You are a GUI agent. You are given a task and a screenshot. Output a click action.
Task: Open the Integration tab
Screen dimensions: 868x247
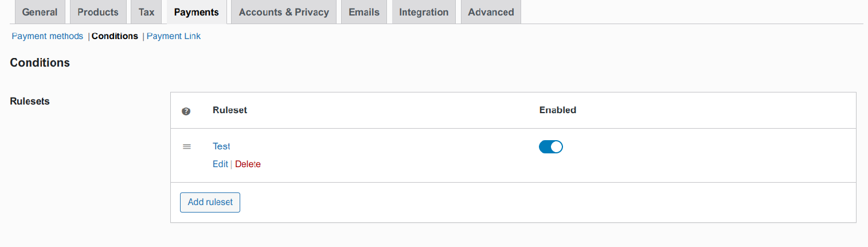pos(424,12)
